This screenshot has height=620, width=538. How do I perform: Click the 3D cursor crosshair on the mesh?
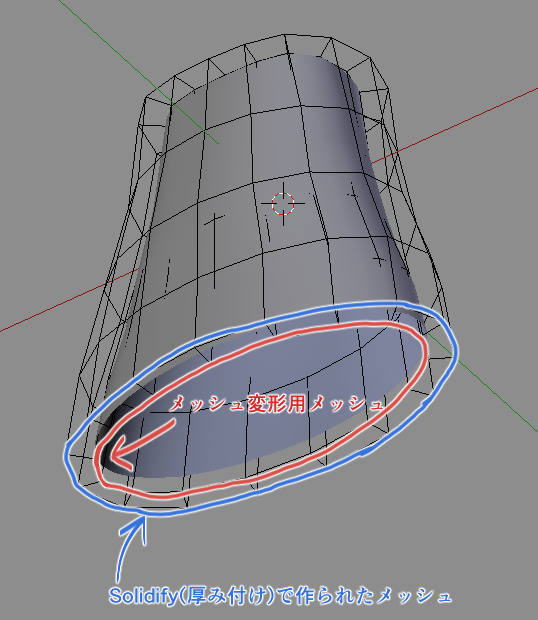[x=283, y=204]
